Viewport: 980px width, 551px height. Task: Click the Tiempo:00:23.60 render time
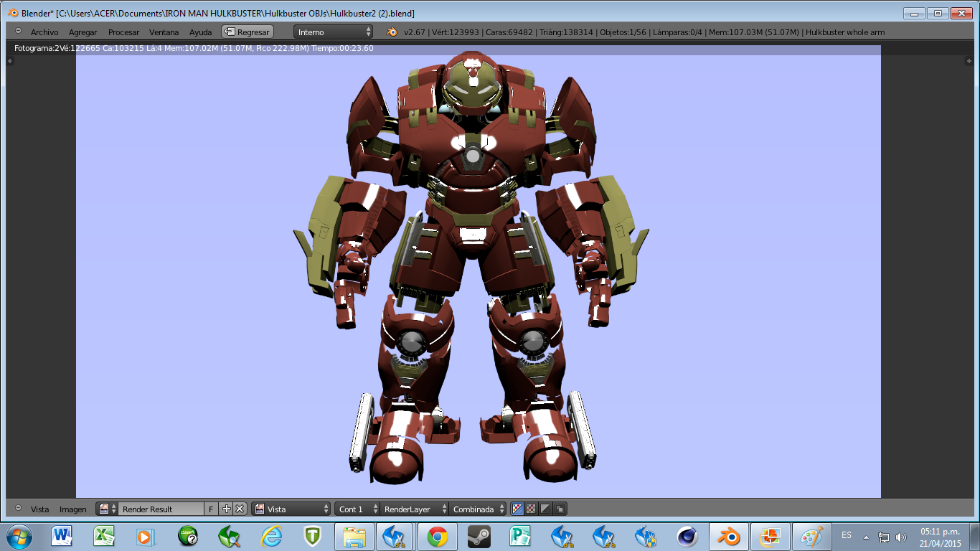point(342,48)
